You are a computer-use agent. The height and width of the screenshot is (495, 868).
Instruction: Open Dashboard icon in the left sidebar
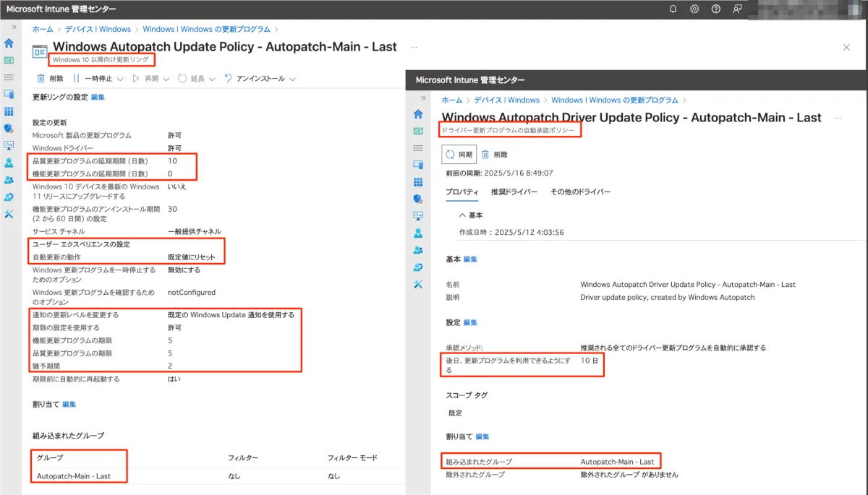9,60
